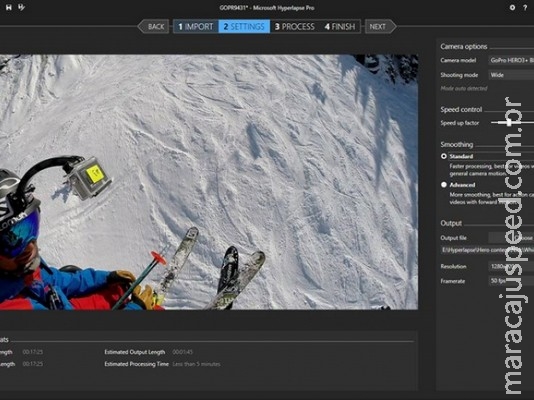Open the Resolution dropdown

511,266
